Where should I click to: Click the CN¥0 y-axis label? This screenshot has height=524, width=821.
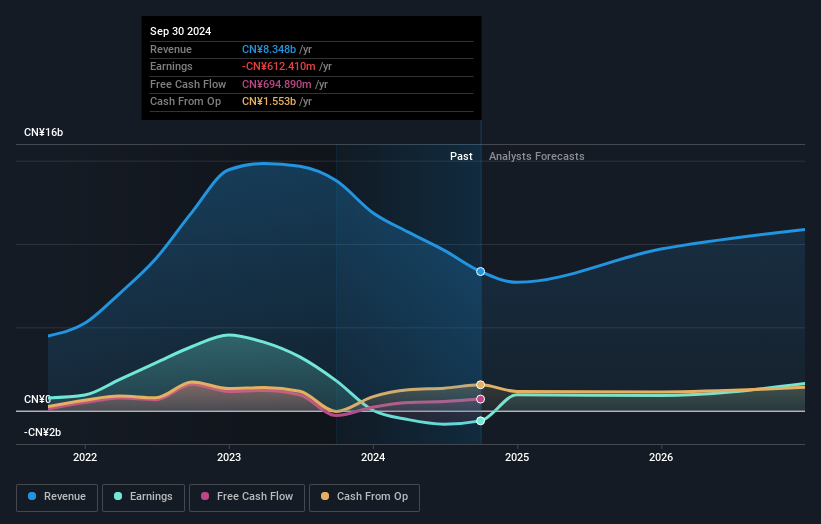click(37, 399)
